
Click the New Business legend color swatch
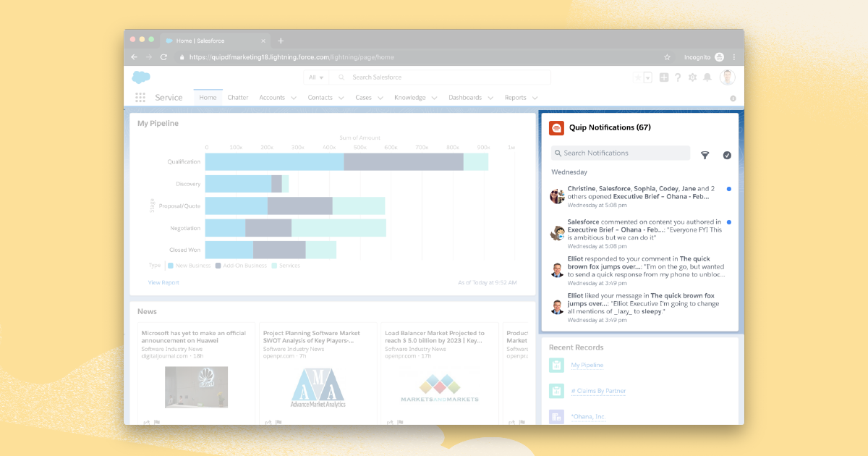tap(171, 266)
